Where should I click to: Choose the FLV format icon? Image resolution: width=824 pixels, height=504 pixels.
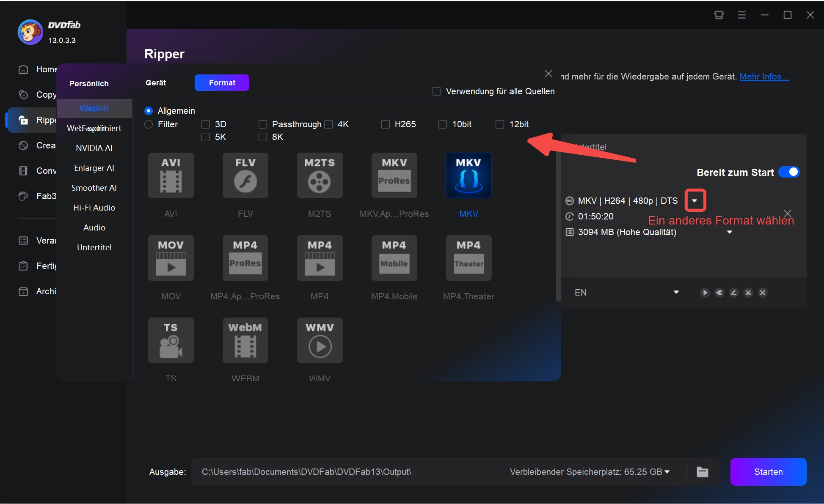pyautogui.click(x=245, y=175)
